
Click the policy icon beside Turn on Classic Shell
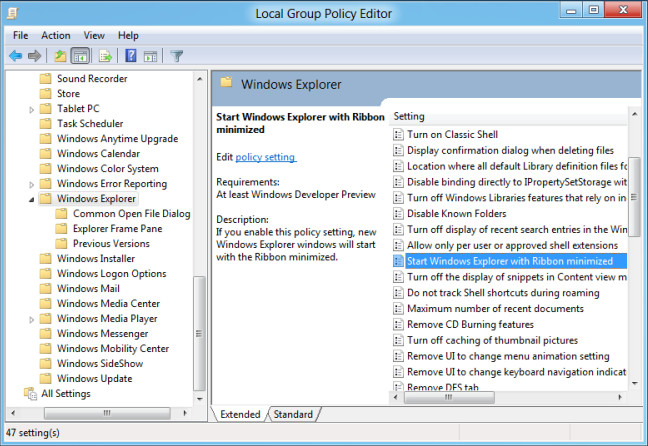point(398,134)
